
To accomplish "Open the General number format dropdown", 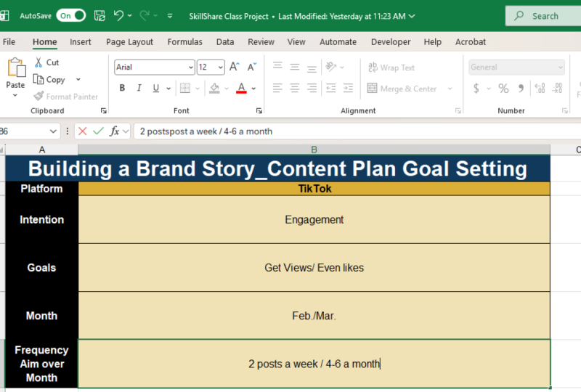I will [561, 68].
